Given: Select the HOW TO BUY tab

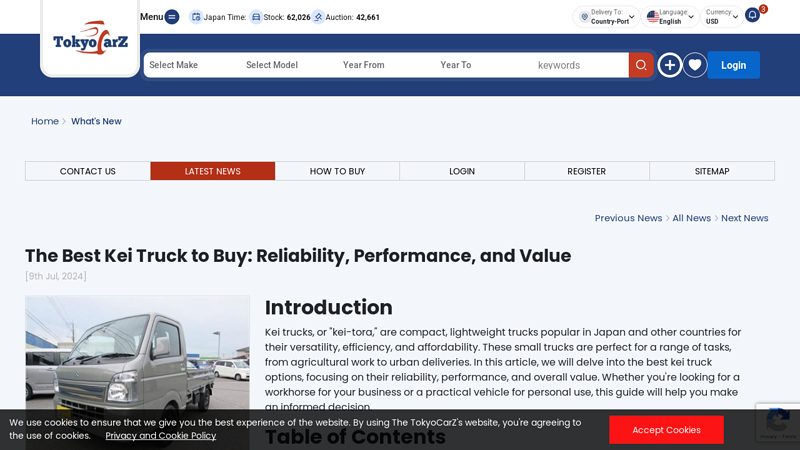Looking at the screenshot, I should pos(337,171).
